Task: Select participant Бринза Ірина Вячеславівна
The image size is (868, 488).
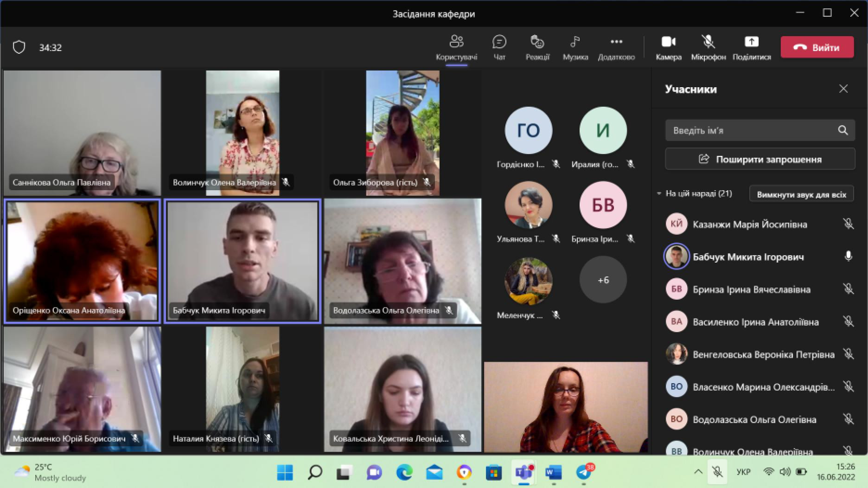Action: (760, 289)
